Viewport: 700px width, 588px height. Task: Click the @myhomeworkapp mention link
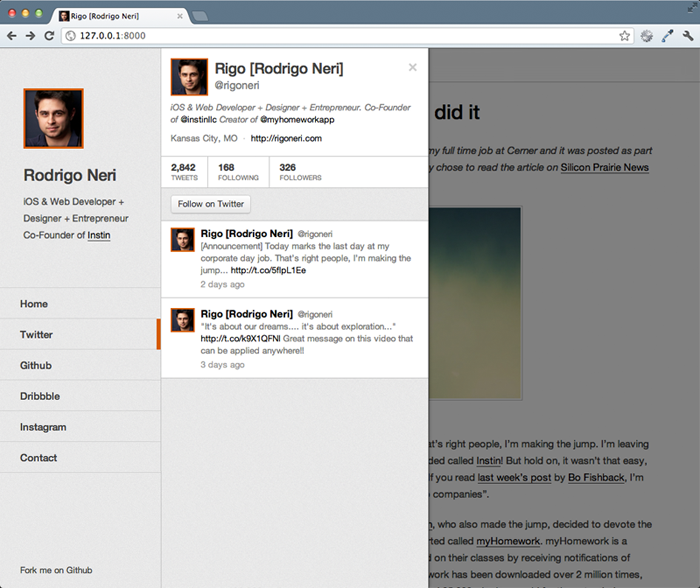297,120
